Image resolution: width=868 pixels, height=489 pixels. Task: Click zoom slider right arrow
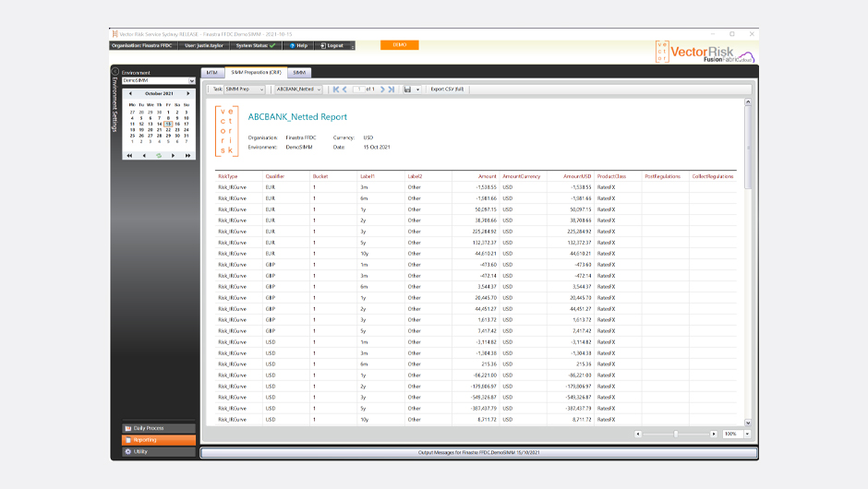click(714, 435)
